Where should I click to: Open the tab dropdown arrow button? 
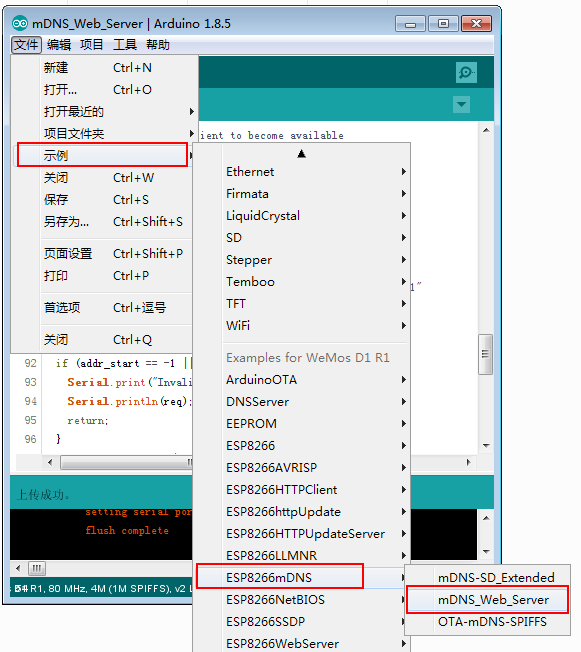click(x=461, y=104)
